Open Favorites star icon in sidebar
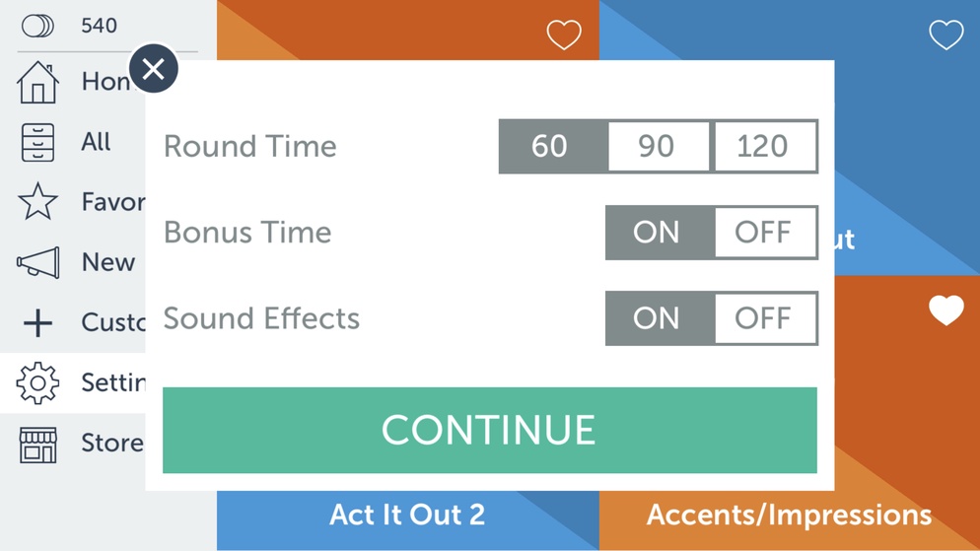The height and width of the screenshot is (551, 980). (37, 201)
